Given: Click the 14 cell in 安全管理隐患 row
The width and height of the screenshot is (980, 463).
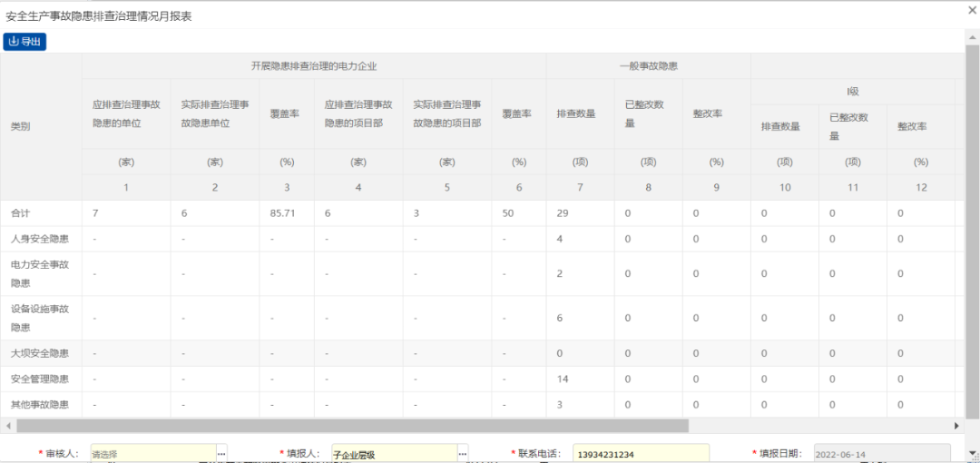Looking at the screenshot, I should coord(580,379).
